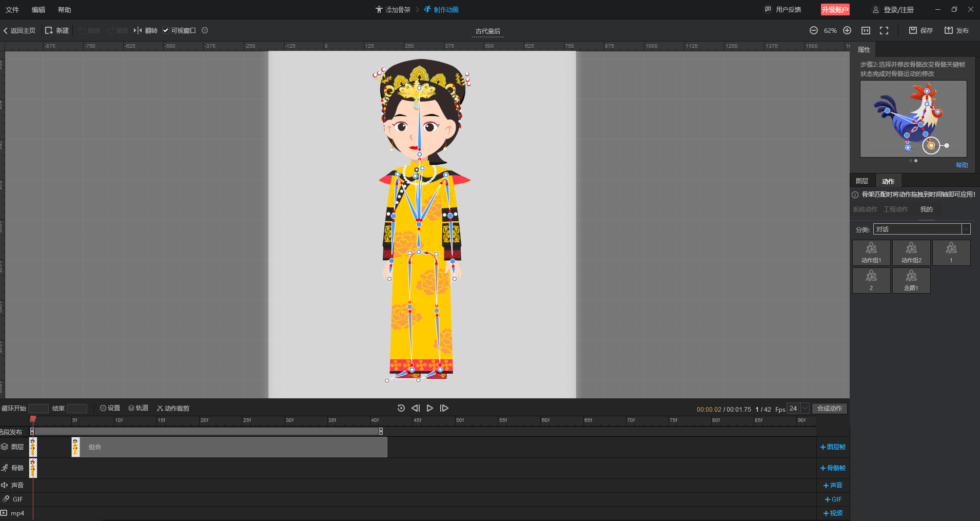980x521 pixels.
Task: Flip the character with 翻转
Action: pyautogui.click(x=146, y=30)
